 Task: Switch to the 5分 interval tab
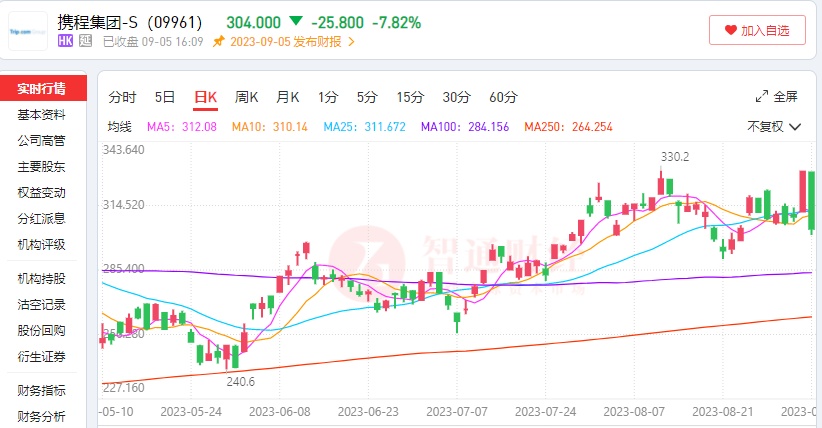(367, 97)
